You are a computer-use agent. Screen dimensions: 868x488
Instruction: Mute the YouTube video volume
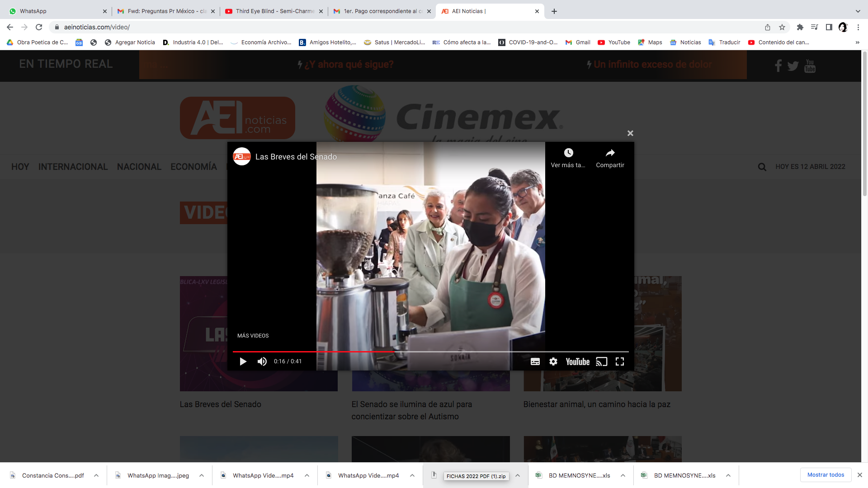click(262, 361)
